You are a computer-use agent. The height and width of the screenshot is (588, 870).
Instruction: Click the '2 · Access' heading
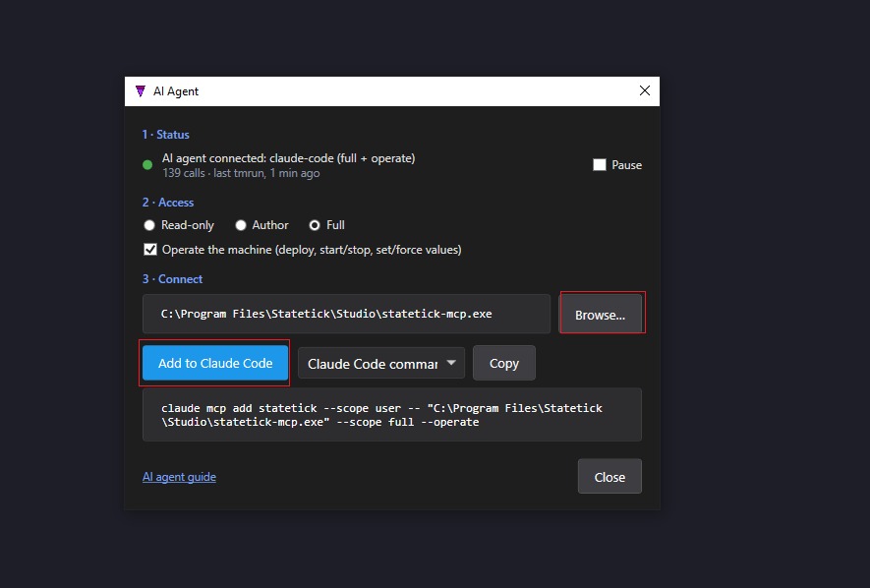(x=167, y=203)
